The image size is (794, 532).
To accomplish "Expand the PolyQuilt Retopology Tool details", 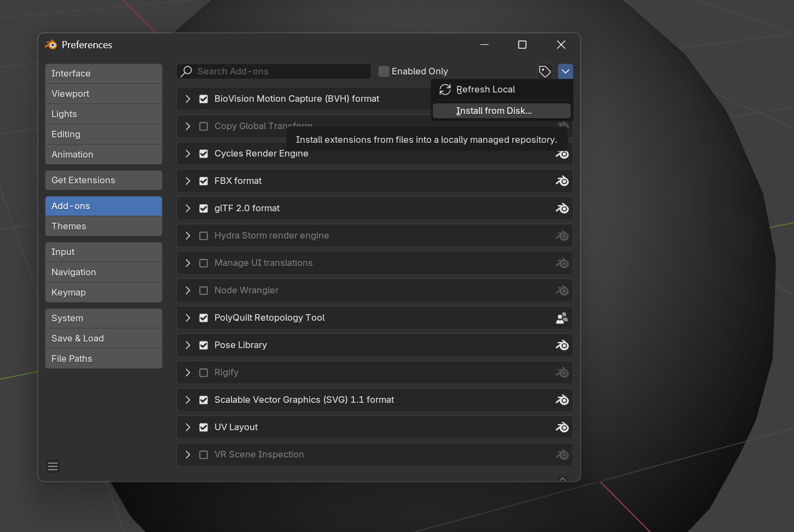I will [188, 317].
